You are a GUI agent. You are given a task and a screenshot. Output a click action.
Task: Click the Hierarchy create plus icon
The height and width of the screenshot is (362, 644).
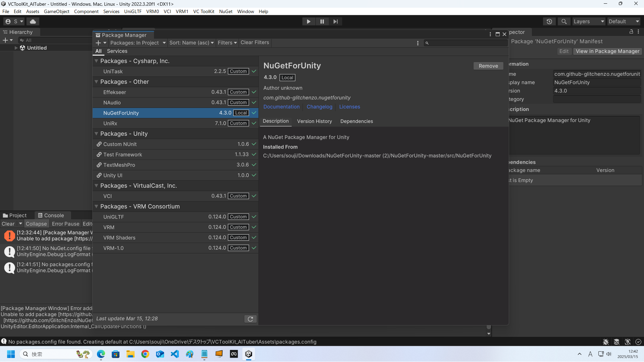[7, 40]
